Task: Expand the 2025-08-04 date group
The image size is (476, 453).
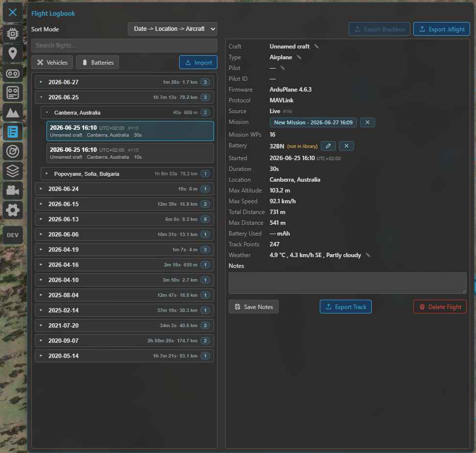Action: click(x=124, y=295)
